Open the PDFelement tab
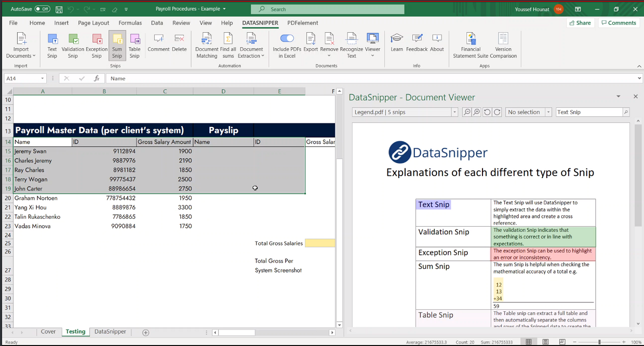 (303, 23)
